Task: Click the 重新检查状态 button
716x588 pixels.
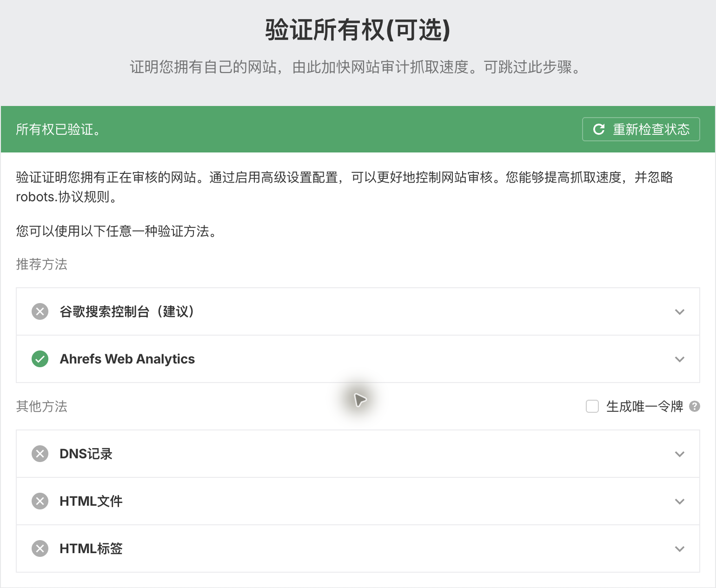Action: point(641,129)
